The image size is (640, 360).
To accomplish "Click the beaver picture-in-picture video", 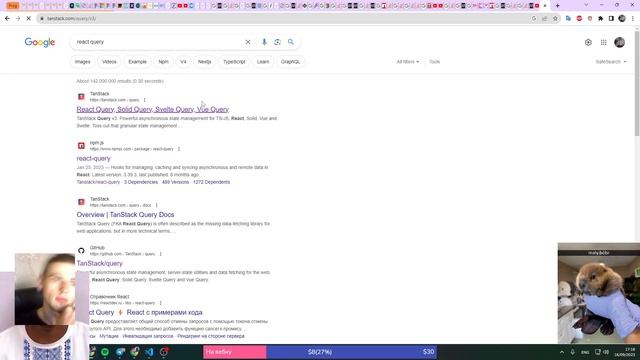I will (x=599, y=293).
